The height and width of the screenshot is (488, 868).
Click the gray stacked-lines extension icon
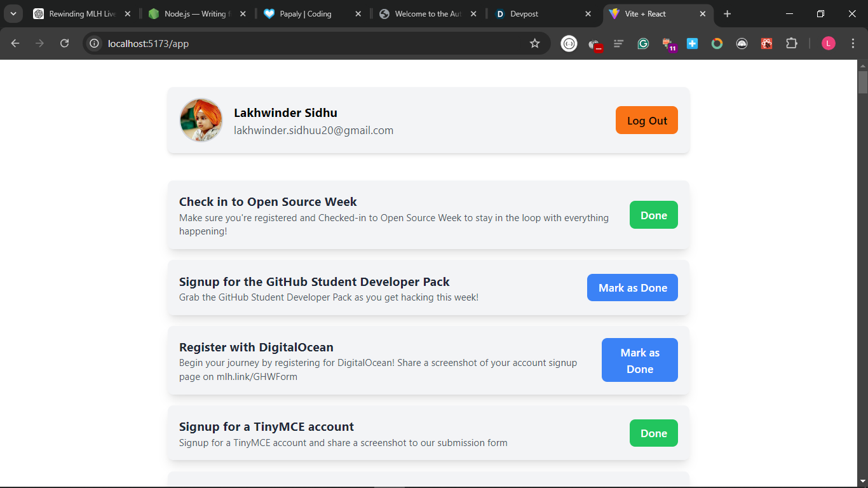(618, 43)
